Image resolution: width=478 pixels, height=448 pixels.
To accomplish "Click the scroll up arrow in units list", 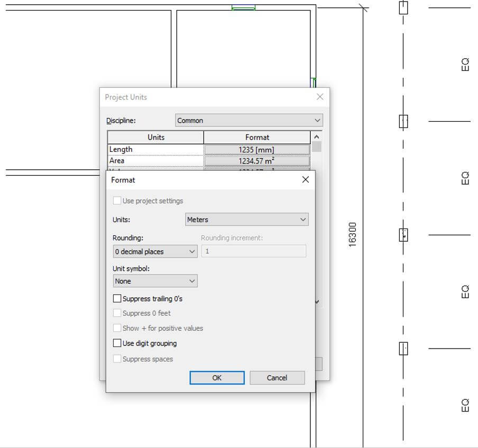I will pyautogui.click(x=317, y=136).
